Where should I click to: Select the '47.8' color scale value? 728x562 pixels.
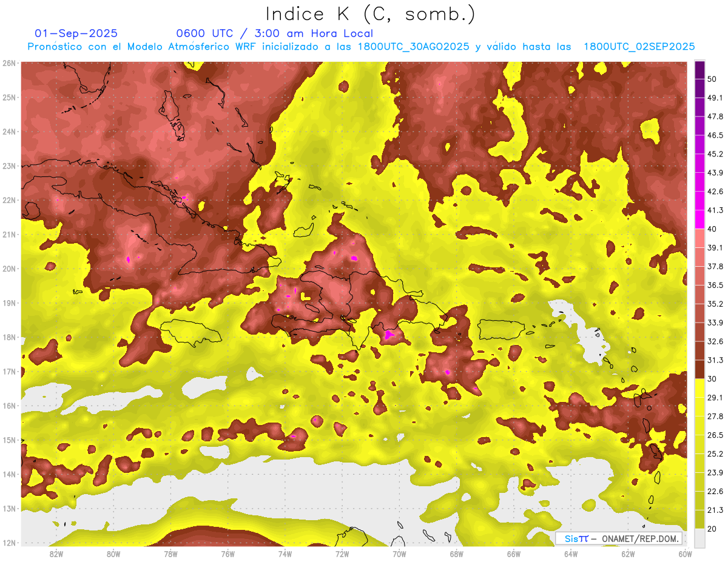pos(715,116)
